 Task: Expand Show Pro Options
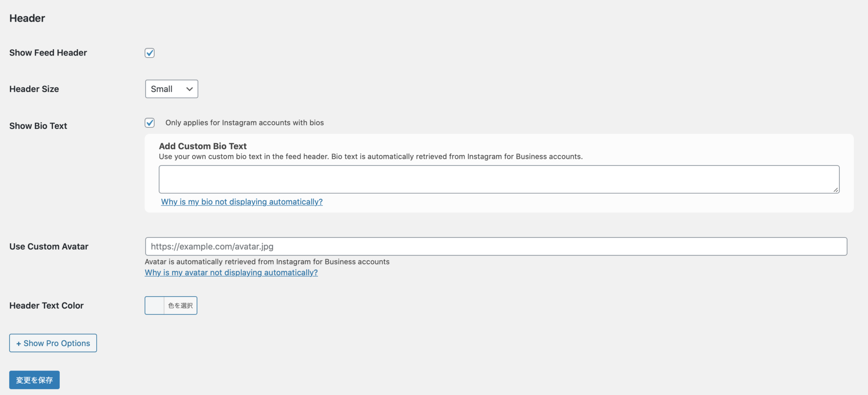pos(53,343)
